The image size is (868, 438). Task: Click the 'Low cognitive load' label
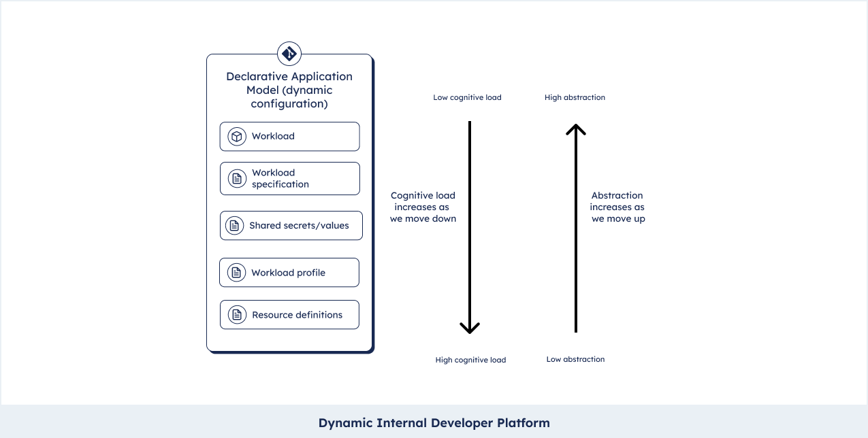pos(467,97)
